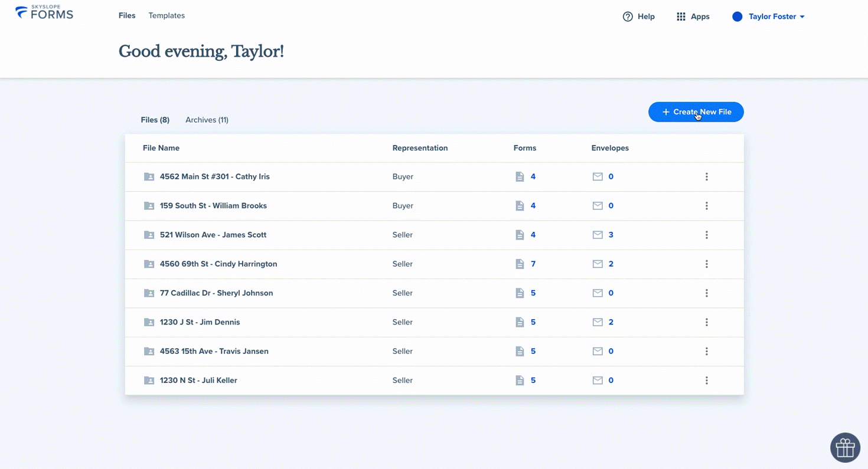Click folder icon for 1230 N St

[149, 381]
